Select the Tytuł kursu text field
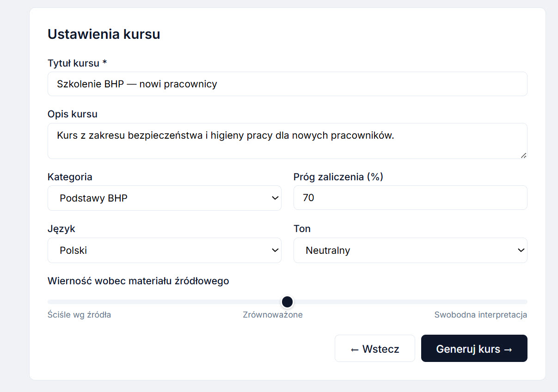Image resolution: width=558 pixels, height=392 pixels. pos(287,84)
